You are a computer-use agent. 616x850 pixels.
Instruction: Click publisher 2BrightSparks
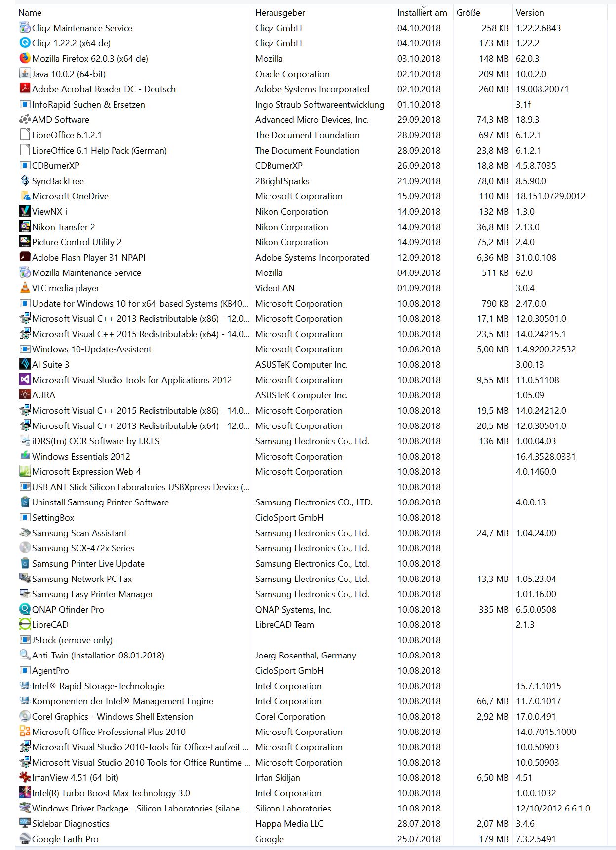(x=282, y=181)
